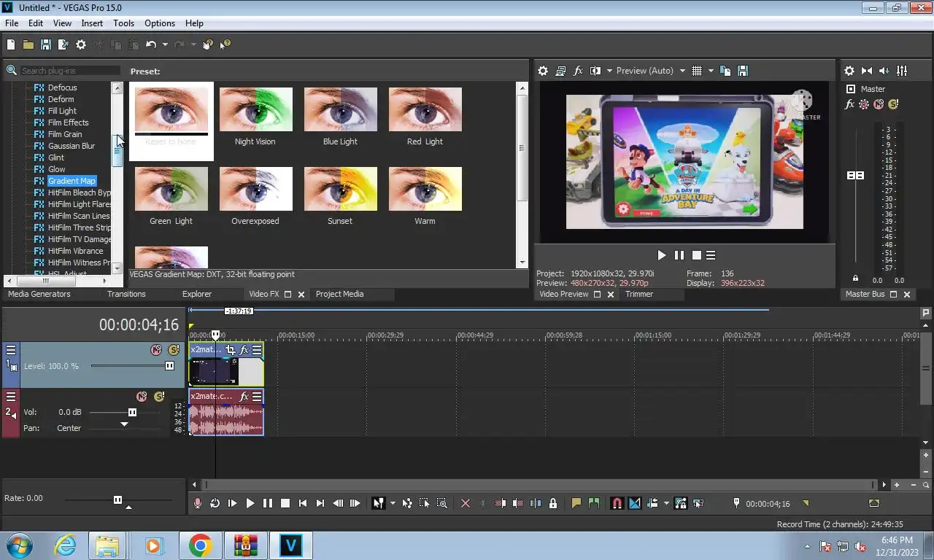Mute video track 1
Image resolution: width=934 pixels, height=560 pixels.
pyautogui.click(x=156, y=350)
